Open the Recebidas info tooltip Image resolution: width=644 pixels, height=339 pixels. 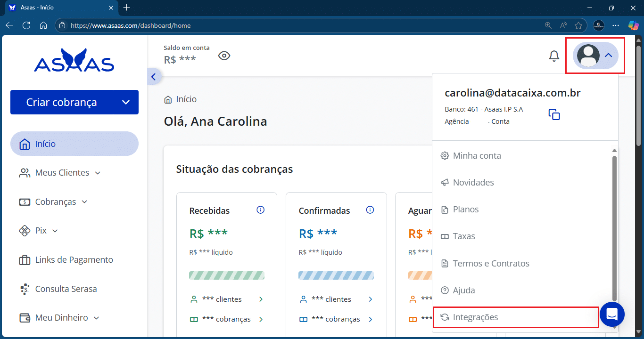click(260, 210)
